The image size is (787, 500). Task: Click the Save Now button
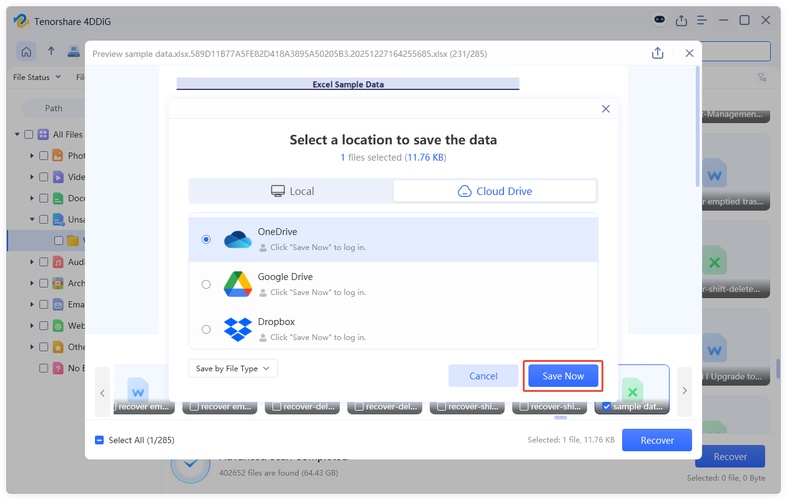pyautogui.click(x=563, y=376)
